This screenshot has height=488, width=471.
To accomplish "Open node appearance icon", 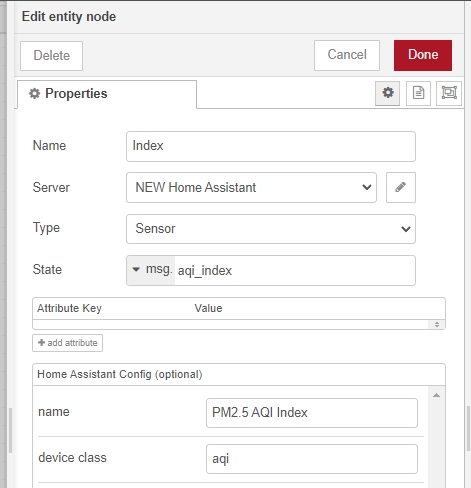I will 449,93.
